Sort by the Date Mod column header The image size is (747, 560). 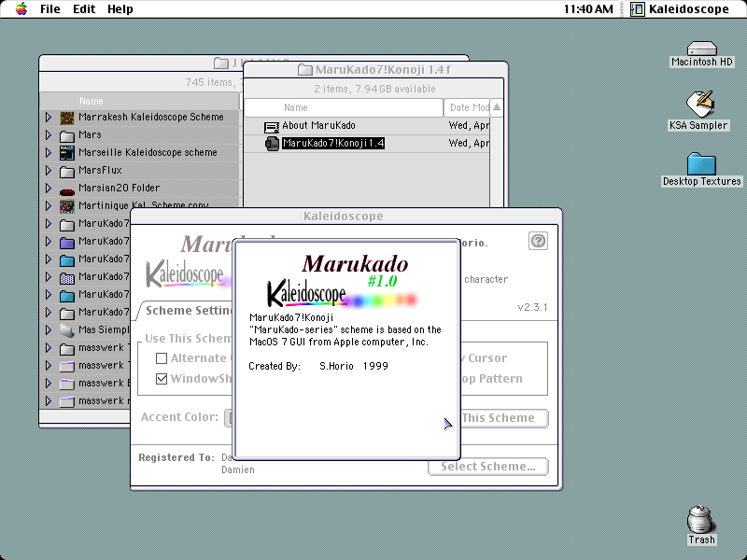click(466, 107)
